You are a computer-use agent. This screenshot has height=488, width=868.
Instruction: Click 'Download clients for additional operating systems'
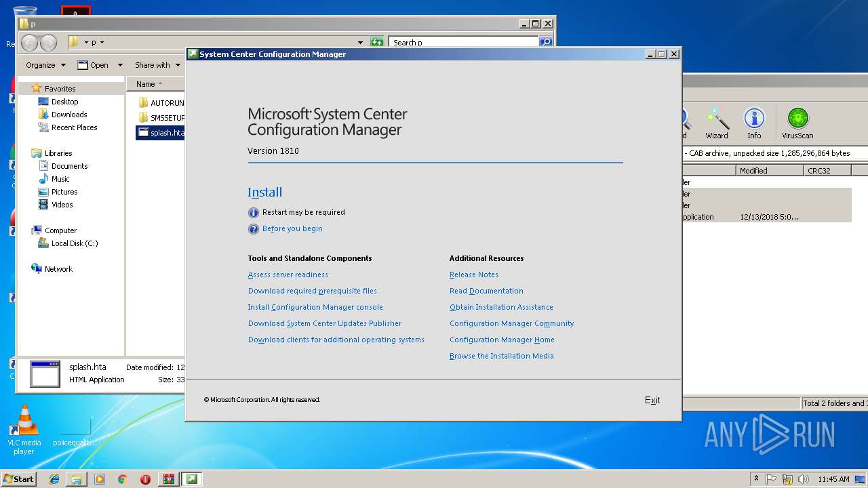click(x=336, y=340)
